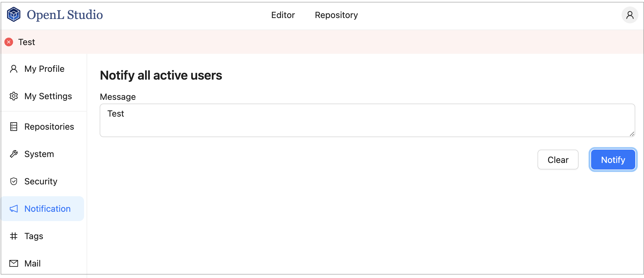
Task: Click the Notification megaphone icon
Action: pyautogui.click(x=14, y=209)
